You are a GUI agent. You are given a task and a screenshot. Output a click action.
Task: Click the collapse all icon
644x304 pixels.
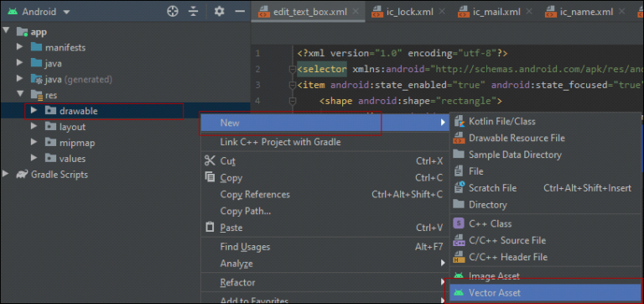point(194,12)
